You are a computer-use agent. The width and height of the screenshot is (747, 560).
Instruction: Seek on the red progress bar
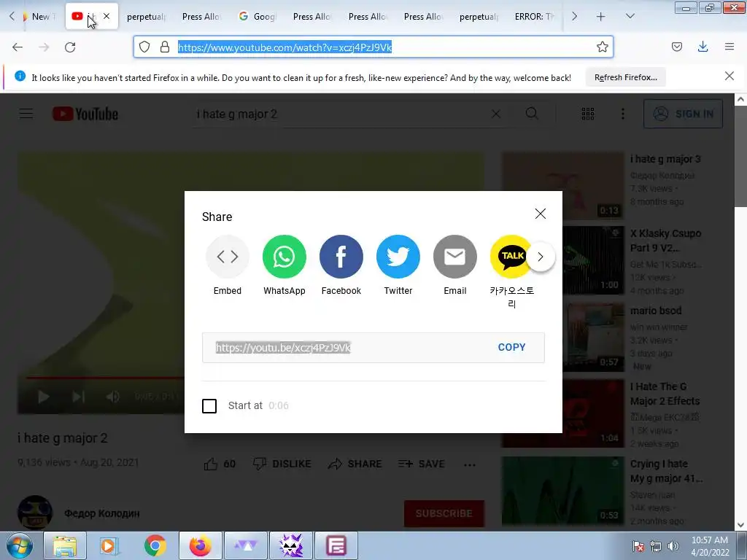[105, 378]
